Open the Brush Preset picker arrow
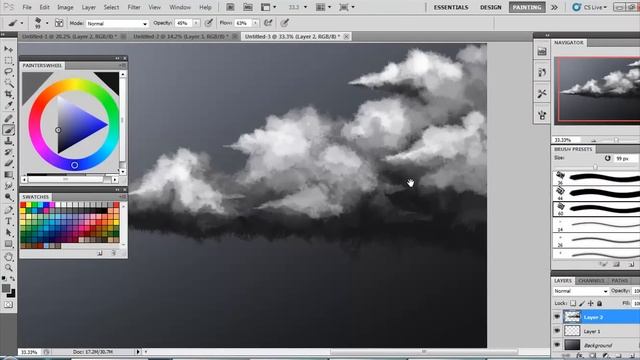 pyautogui.click(x=47, y=23)
